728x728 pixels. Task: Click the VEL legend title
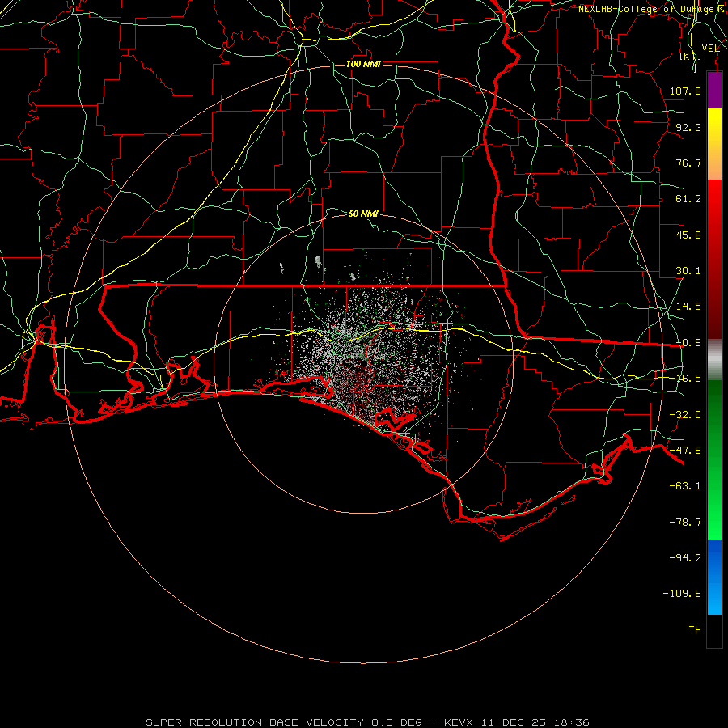[710, 48]
